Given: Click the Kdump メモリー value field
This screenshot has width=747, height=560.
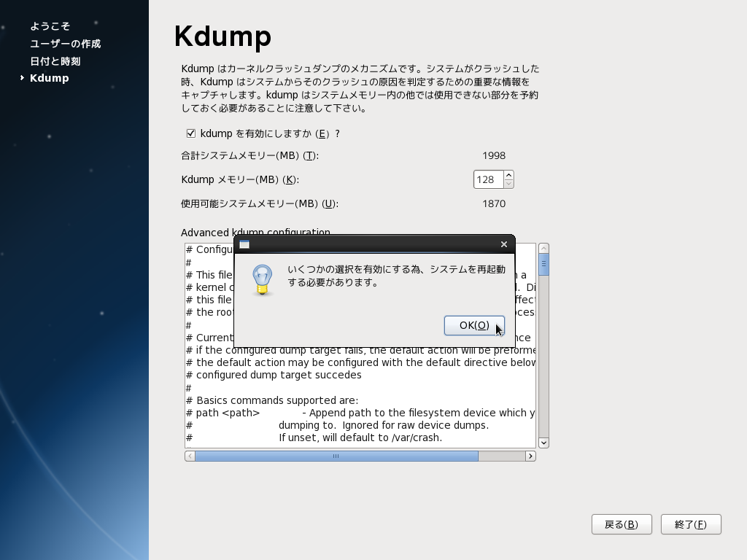Looking at the screenshot, I should click(487, 179).
